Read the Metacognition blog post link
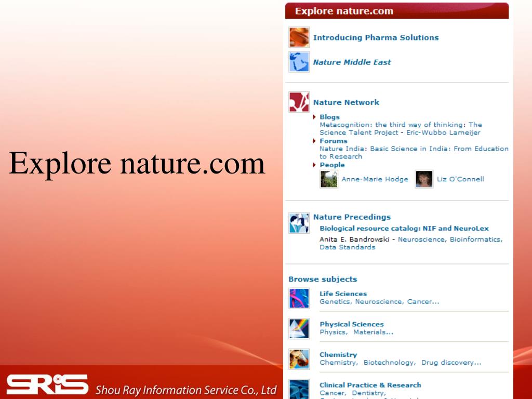This screenshot has height=399, width=532. pyautogui.click(x=401, y=129)
